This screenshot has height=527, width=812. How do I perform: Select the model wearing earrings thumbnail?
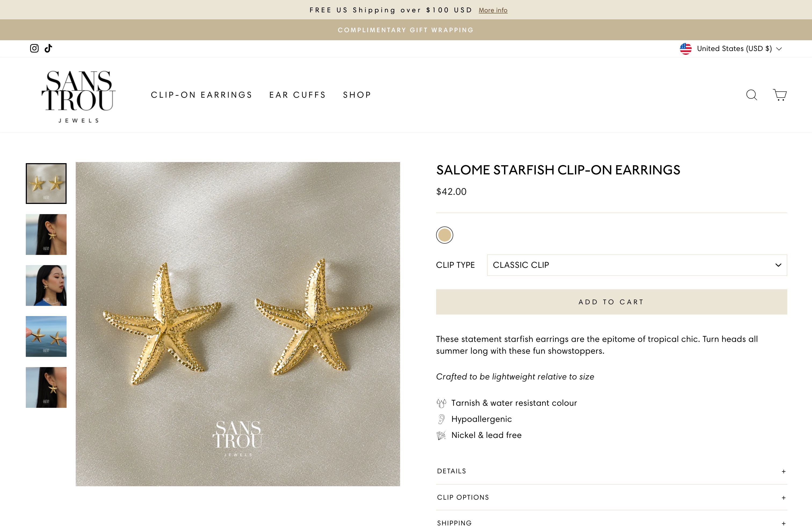pos(46,234)
